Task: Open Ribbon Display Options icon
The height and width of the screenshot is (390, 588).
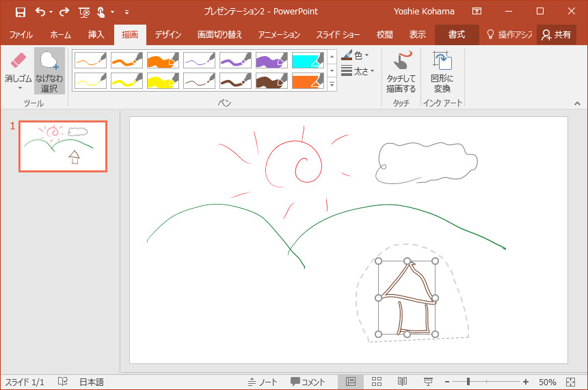Action: (x=477, y=11)
